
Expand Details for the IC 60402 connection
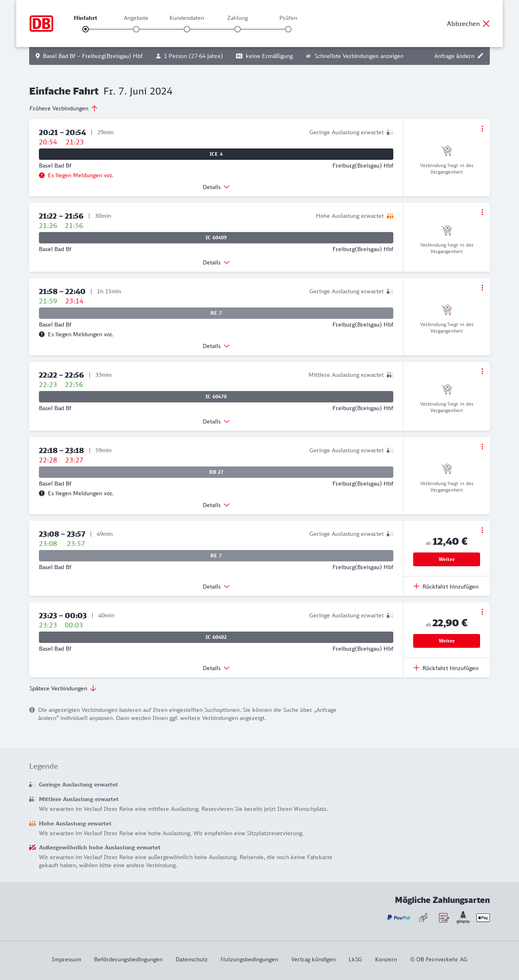tap(216, 668)
